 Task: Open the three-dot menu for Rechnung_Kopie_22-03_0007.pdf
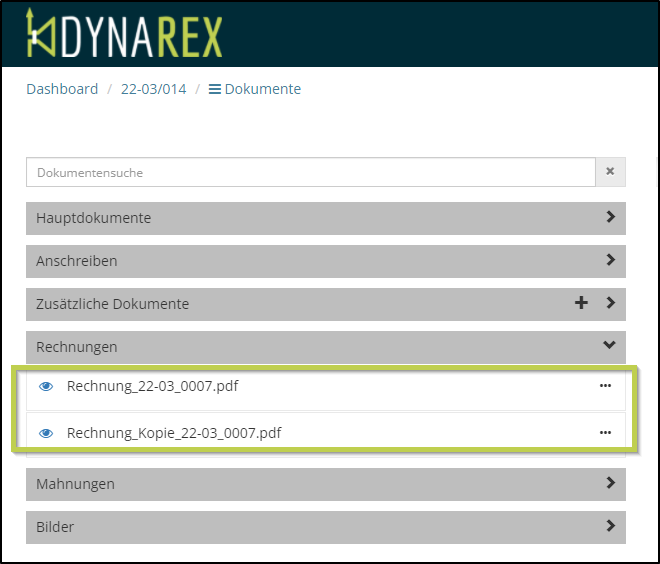[x=605, y=433]
